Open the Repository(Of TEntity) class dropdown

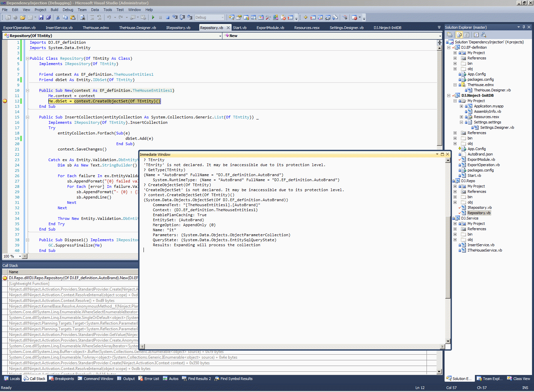pos(220,36)
